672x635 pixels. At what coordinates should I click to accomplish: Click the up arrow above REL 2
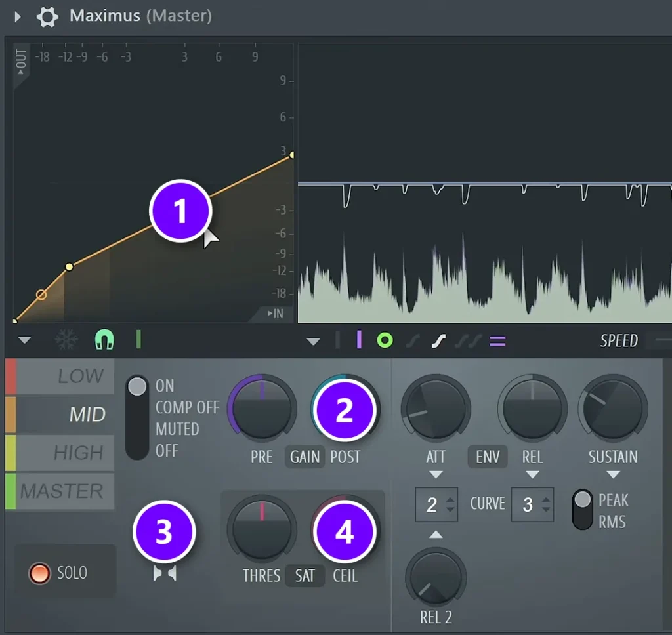click(x=436, y=535)
